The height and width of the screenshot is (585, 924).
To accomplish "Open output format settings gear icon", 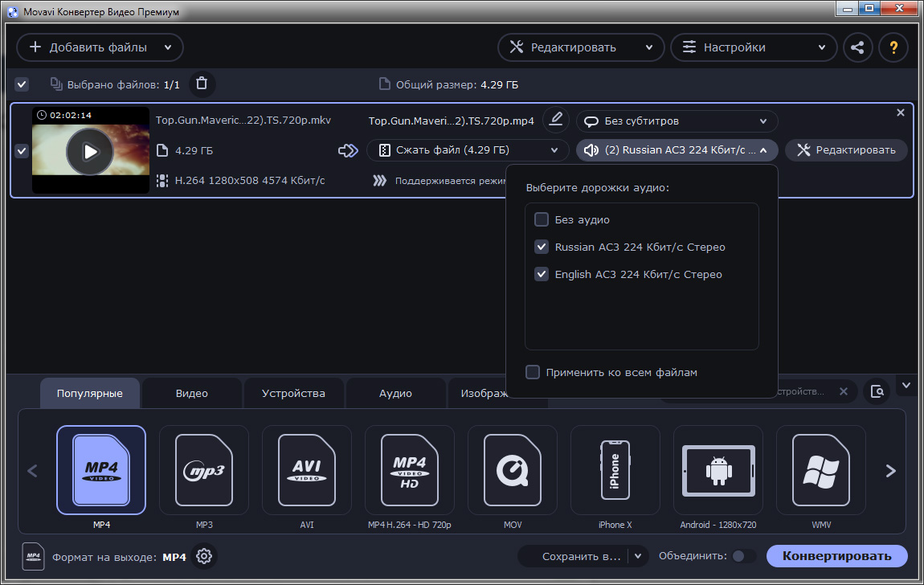I will pyautogui.click(x=204, y=556).
